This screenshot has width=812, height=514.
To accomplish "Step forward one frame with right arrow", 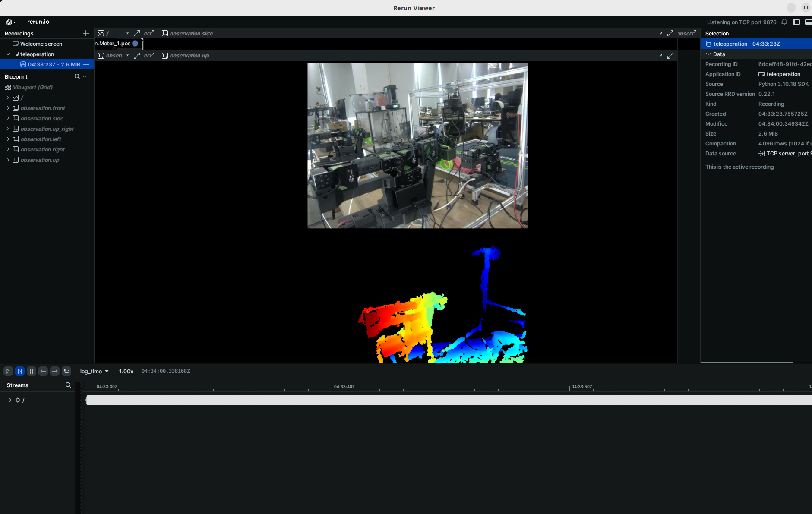I will pyautogui.click(x=55, y=371).
